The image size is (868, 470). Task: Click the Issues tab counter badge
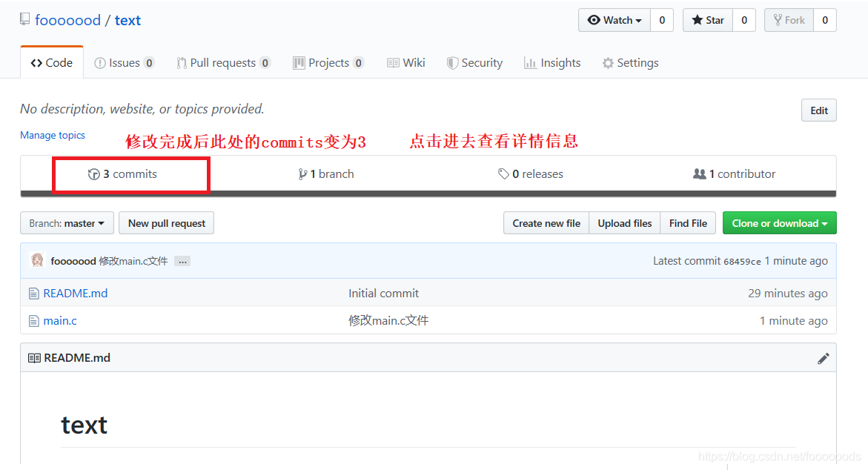[x=149, y=63]
